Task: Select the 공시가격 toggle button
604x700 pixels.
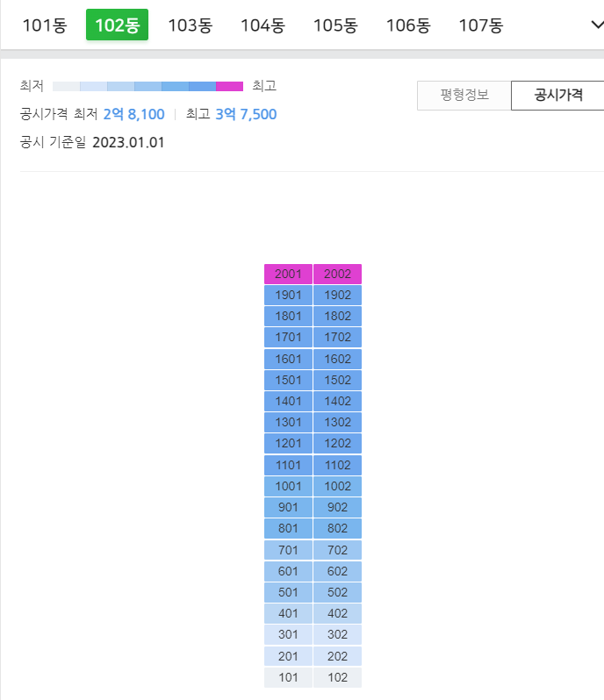Action: tap(557, 95)
